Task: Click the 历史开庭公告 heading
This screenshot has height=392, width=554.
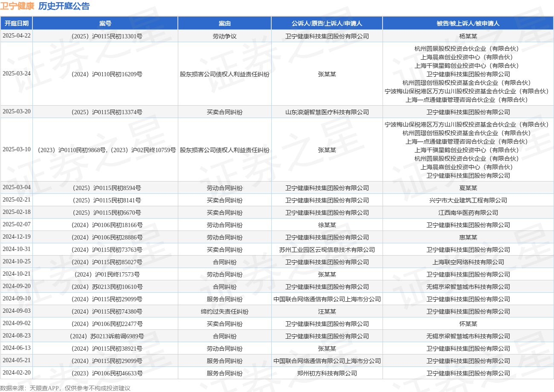Action: 64,6
